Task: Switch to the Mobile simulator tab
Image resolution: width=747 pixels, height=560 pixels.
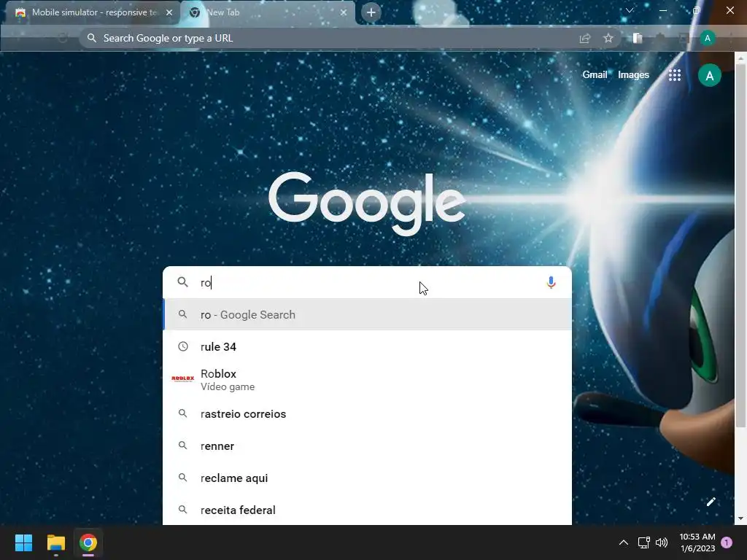Action: pos(93,12)
